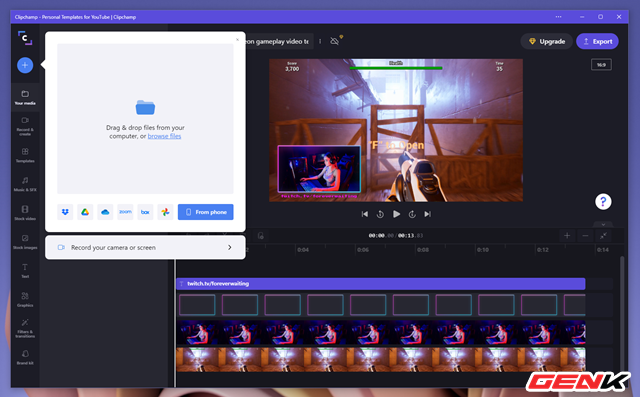Select the gamer webcam video clip

pos(381,333)
